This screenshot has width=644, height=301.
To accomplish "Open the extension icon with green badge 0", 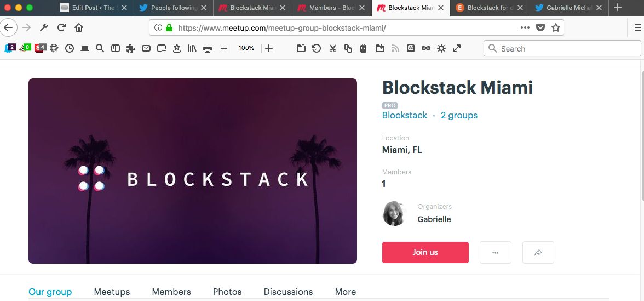I will pyautogui.click(x=25, y=48).
